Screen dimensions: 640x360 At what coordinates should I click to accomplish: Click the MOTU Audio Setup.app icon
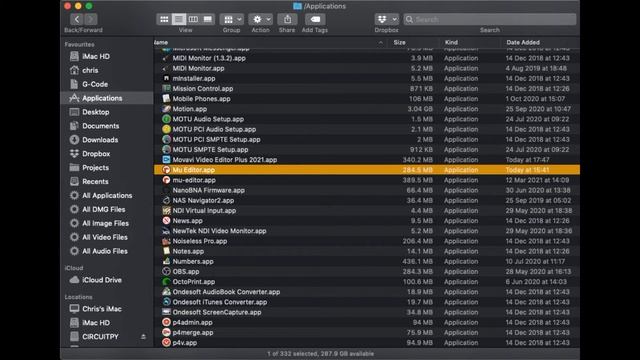point(166,119)
